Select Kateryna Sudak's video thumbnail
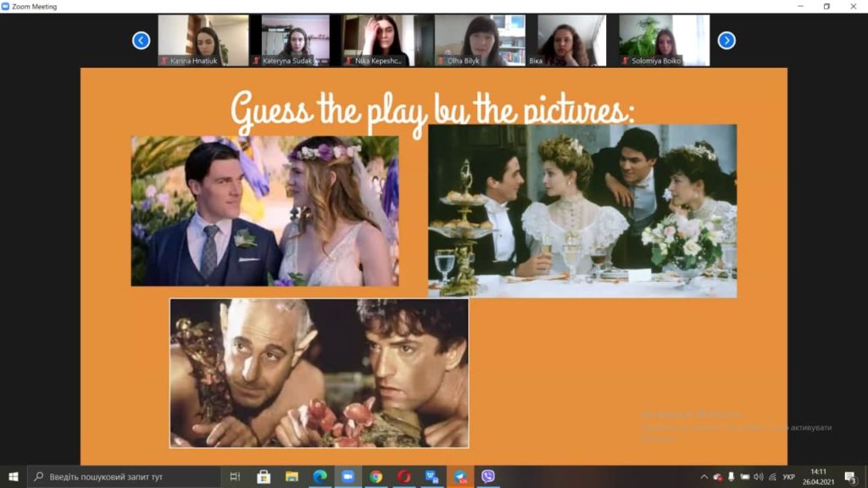This screenshot has width=868, height=488. pyautogui.click(x=295, y=41)
